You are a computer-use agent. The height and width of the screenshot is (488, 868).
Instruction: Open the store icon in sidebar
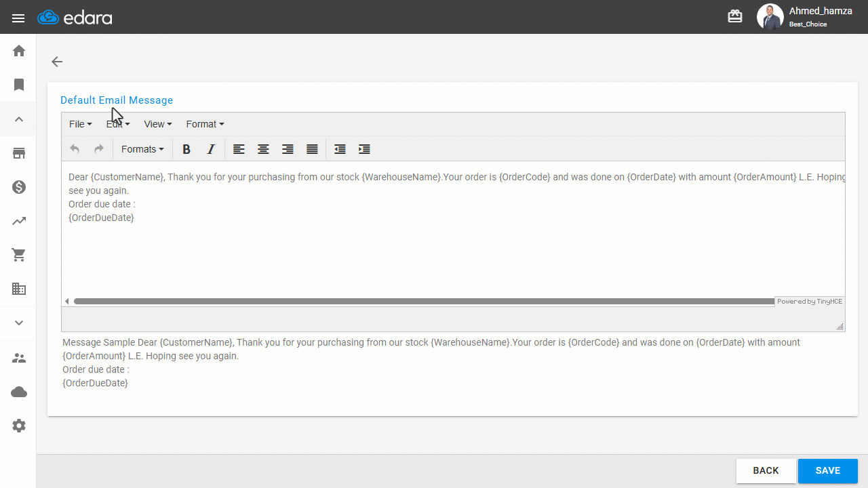coord(19,153)
